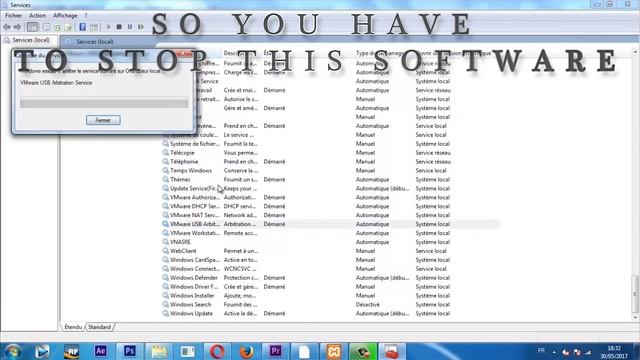Viewport: 640px width, 360px height.
Task: Click the Désactivé startup type cell
Action: pyautogui.click(x=367, y=305)
